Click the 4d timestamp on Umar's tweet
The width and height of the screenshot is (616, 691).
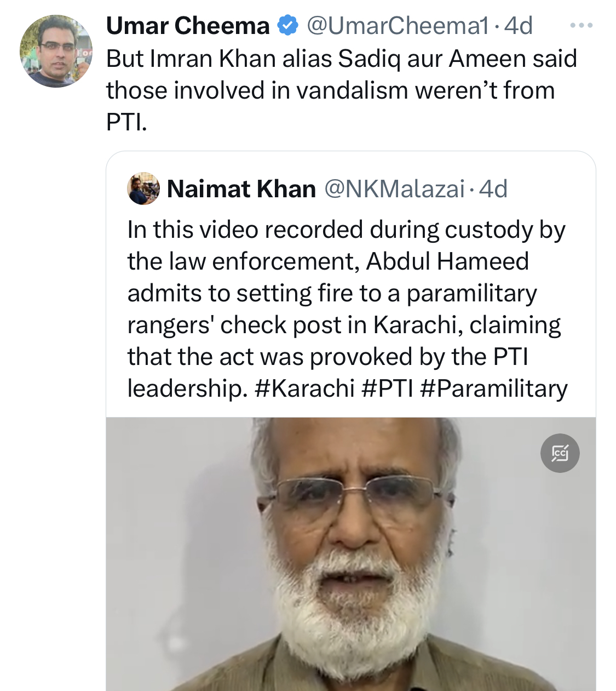click(x=518, y=26)
